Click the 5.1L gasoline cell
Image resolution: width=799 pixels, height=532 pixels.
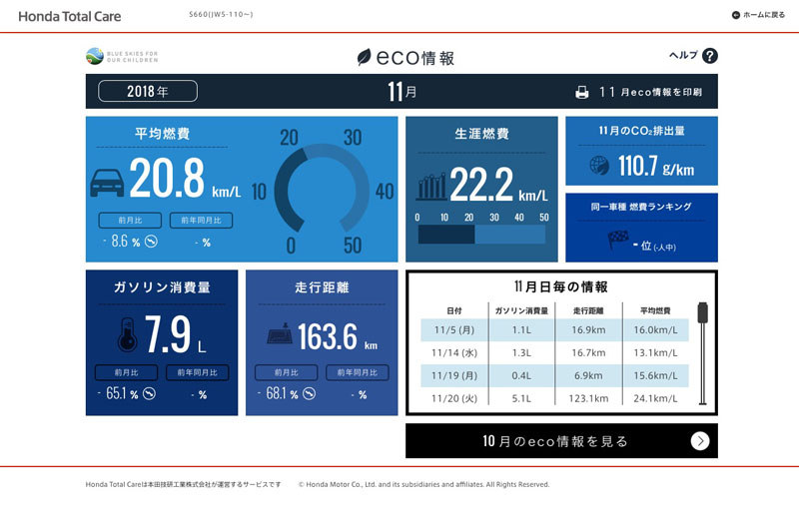521,398
